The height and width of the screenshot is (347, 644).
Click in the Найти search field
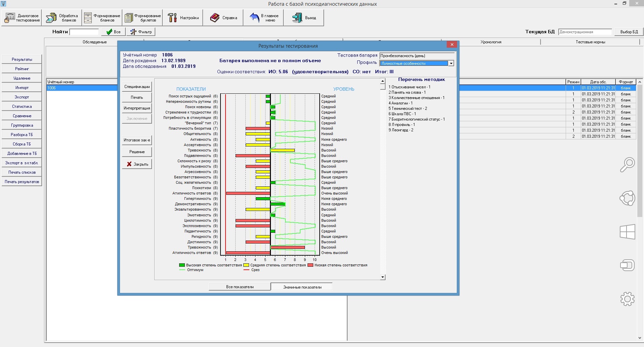click(84, 32)
